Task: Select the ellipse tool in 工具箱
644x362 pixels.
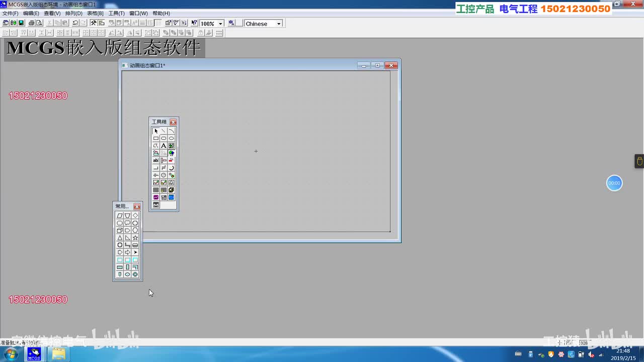Action: coord(172,138)
